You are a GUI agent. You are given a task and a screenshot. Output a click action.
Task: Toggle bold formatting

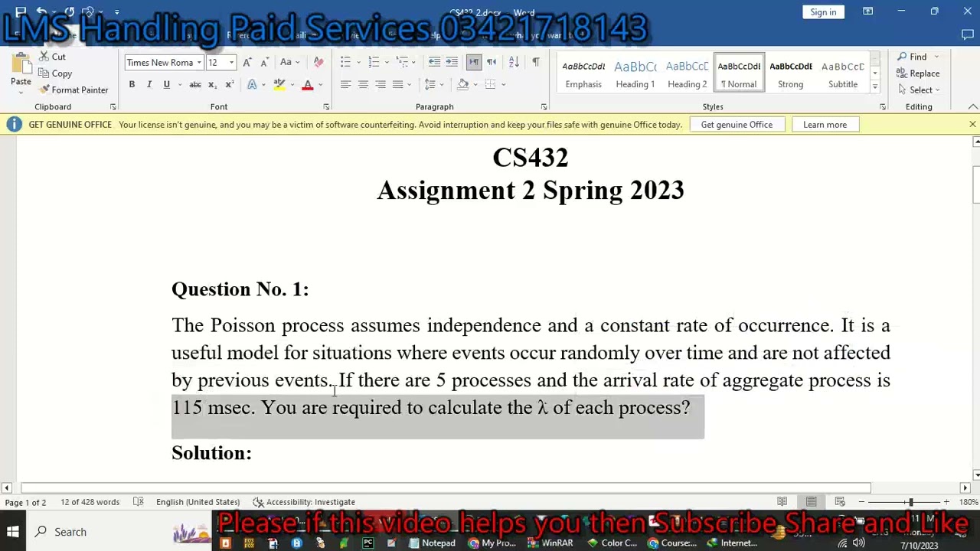tap(132, 84)
